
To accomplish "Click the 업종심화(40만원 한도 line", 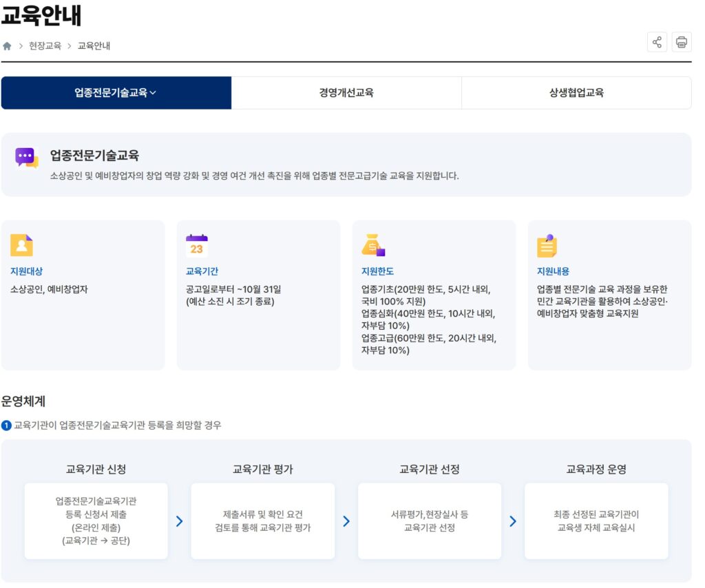I will (x=428, y=313).
